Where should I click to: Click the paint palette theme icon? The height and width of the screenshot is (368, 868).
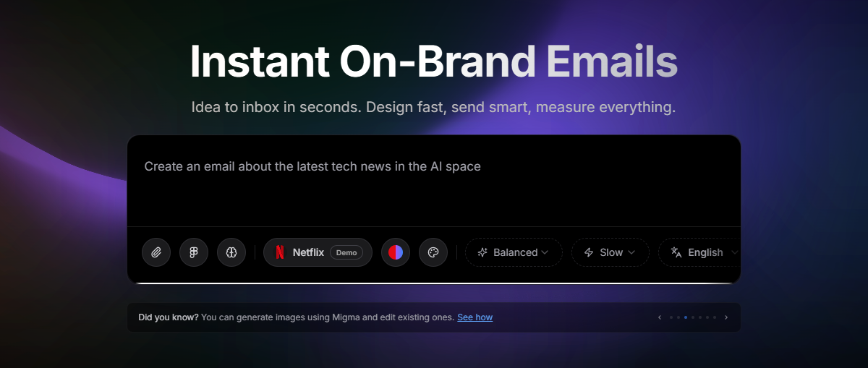click(x=433, y=252)
